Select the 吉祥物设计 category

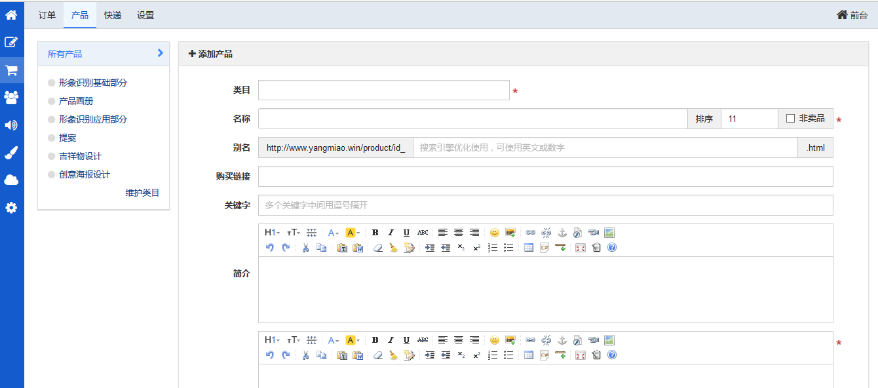80,156
